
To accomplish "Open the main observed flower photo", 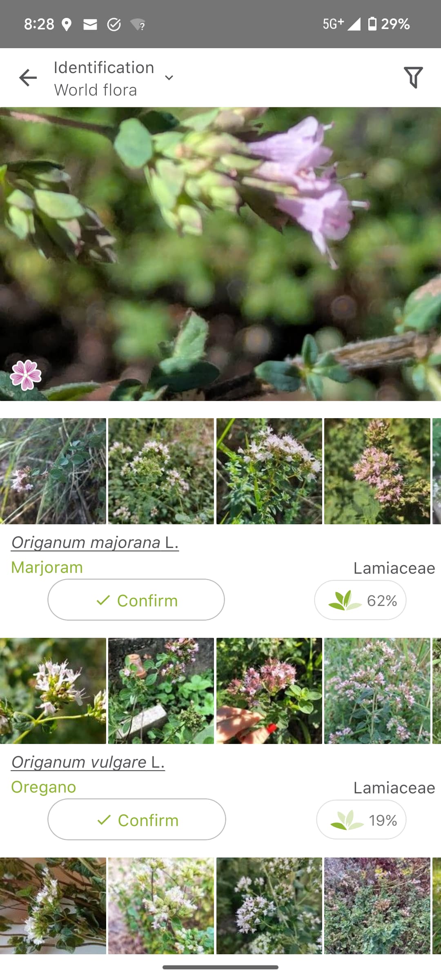I will click(x=220, y=254).
